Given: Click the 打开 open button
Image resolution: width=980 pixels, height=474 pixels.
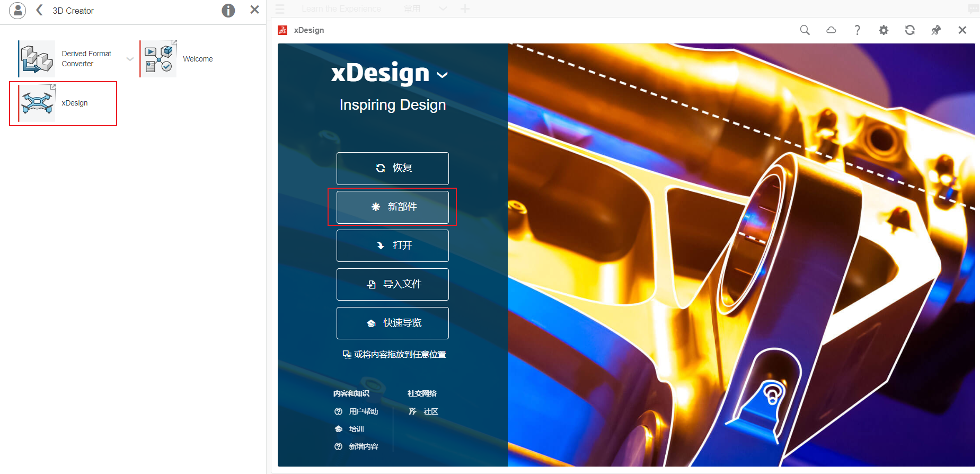Looking at the screenshot, I should click(393, 246).
